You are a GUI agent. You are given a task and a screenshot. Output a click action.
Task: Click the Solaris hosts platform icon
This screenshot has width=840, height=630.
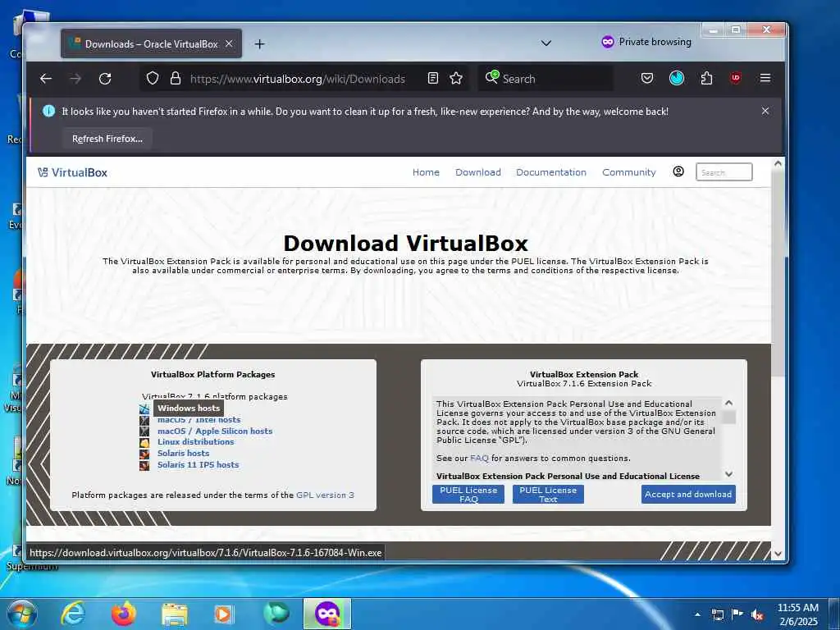pos(144,454)
